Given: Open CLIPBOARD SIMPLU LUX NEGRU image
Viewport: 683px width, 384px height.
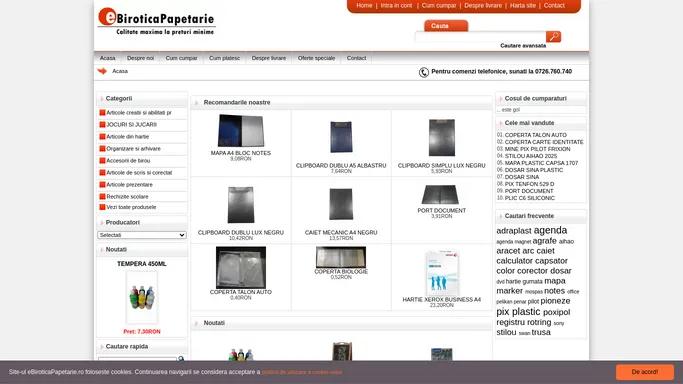Looking at the screenshot, I should click(442, 138).
